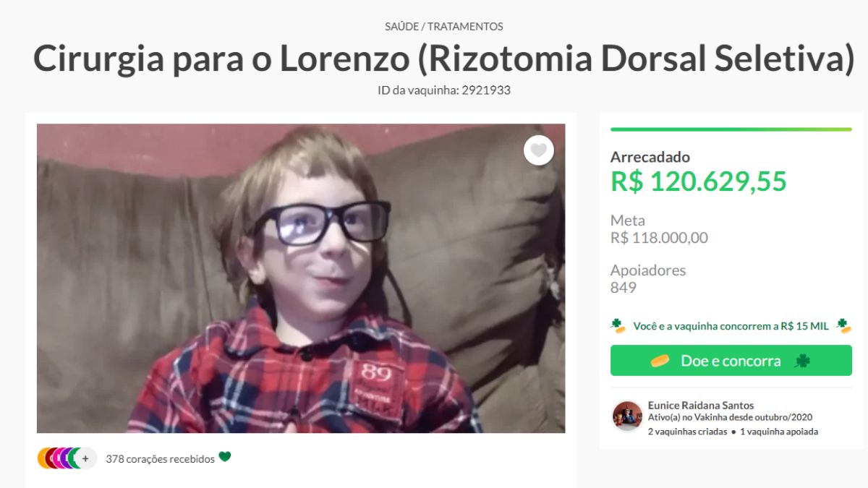
Task: Click the orange supporter avatar circle
Action: 43,458
